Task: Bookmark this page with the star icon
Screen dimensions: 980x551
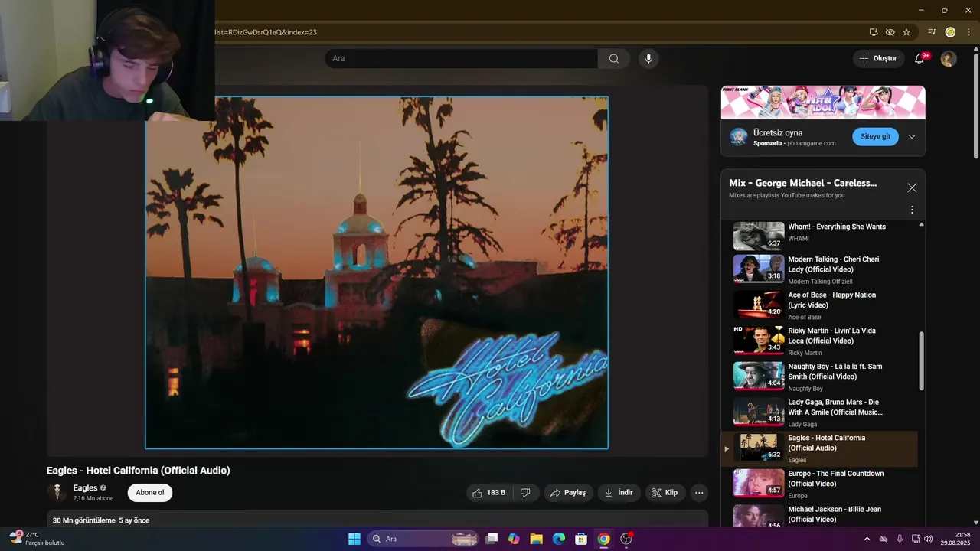Action: click(906, 32)
